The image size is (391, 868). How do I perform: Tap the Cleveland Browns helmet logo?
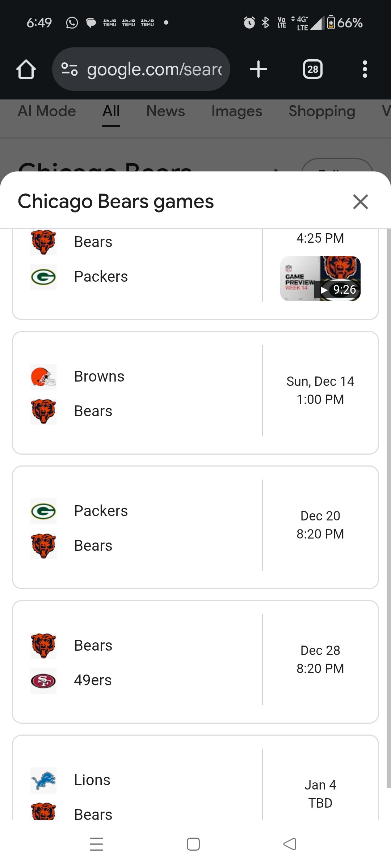pyautogui.click(x=43, y=376)
